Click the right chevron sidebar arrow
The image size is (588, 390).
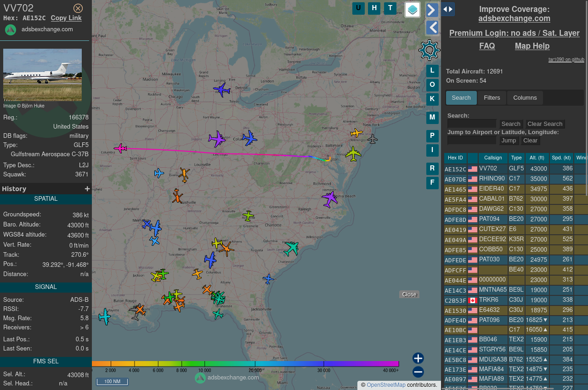(x=432, y=10)
